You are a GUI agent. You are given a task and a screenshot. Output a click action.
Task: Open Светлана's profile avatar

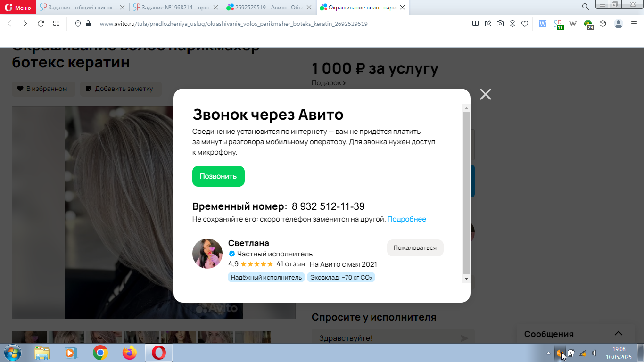click(x=207, y=254)
